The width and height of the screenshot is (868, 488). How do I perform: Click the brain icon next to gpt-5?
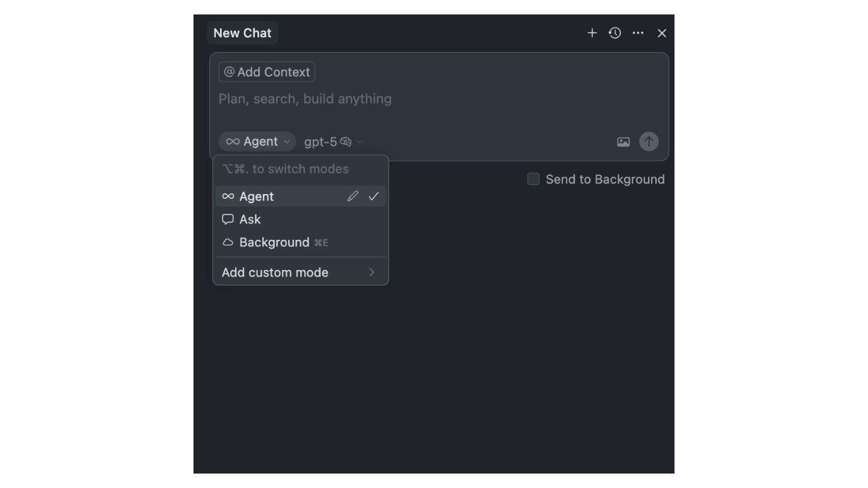[x=345, y=142]
